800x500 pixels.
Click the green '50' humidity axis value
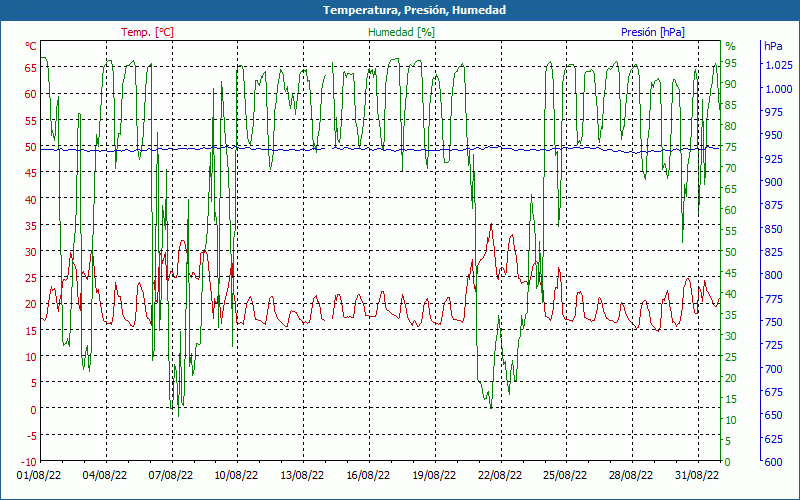[x=731, y=252]
